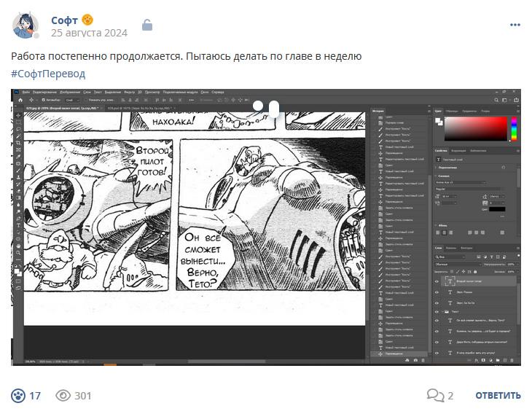
Task: Click the open padlock icon beside post date
Action: (x=147, y=25)
